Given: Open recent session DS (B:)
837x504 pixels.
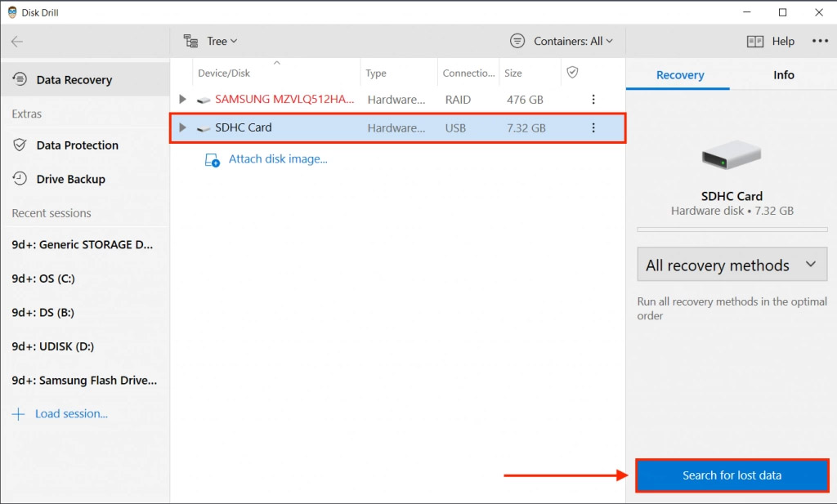Looking at the screenshot, I should click(43, 313).
